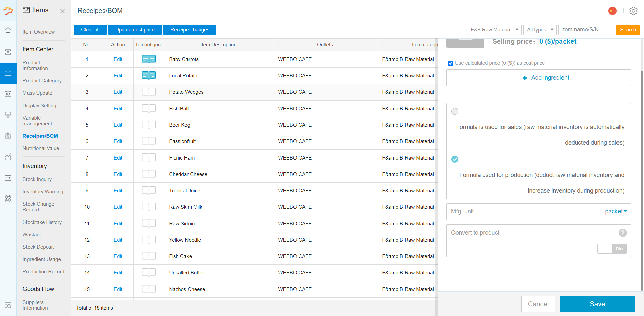Open the coupon/promotion icon in rail
The height and width of the screenshot is (316, 644).
coord(8,136)
